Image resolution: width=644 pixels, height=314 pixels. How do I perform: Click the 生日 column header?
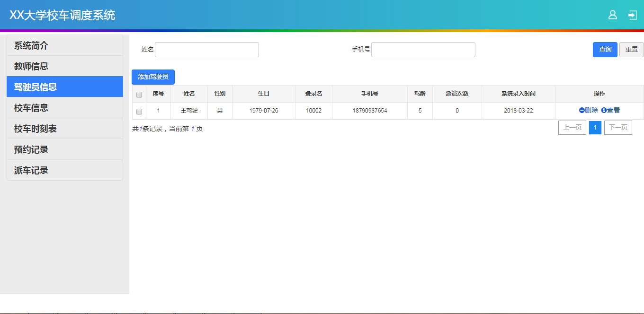click(264, 94)
